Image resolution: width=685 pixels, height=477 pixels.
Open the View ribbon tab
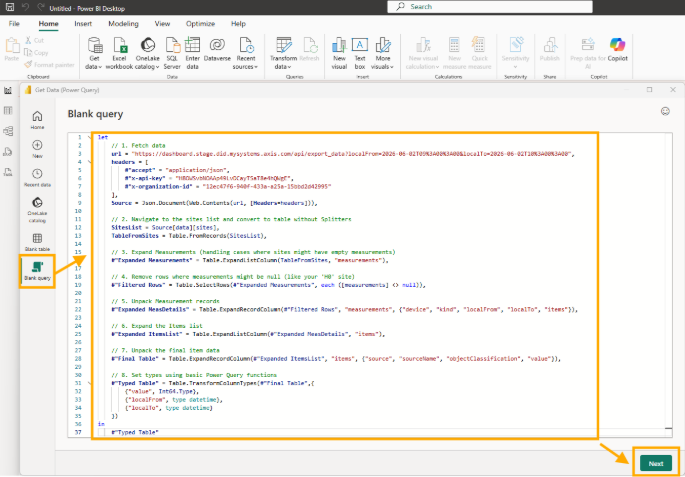[162, 24]
